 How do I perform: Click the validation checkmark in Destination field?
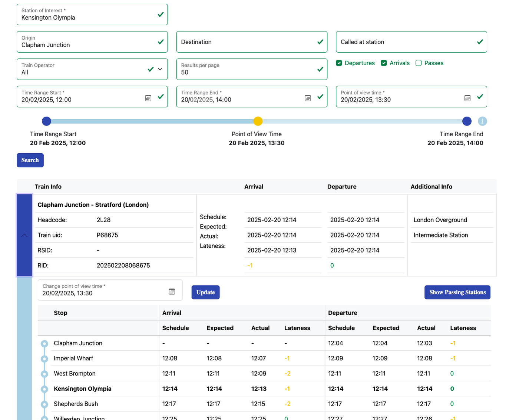pos(320,42)
